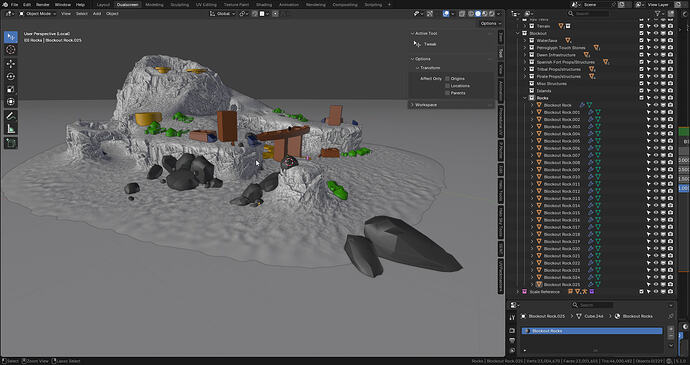The height and width of the screenshot is (365, 690).
Task: Click the View Layer name field
Action: click(x=659, y=4)
